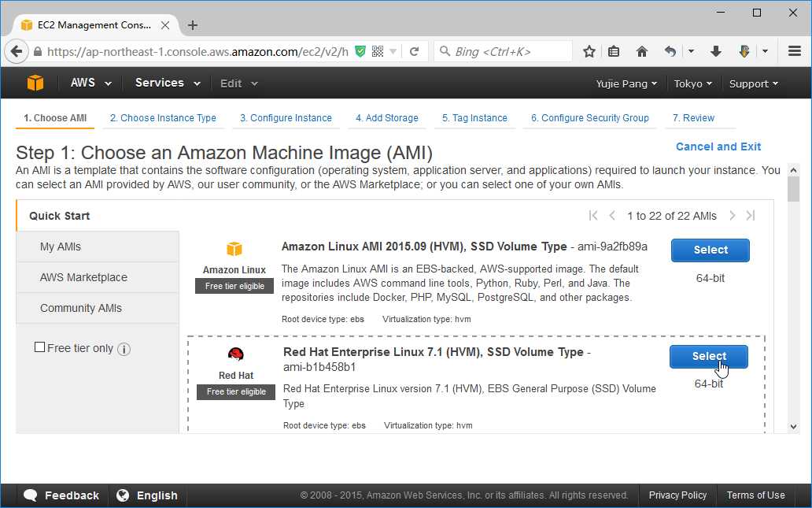Go to 4. Add Storage step
The image size is (812, 508).
coord(387,118)
